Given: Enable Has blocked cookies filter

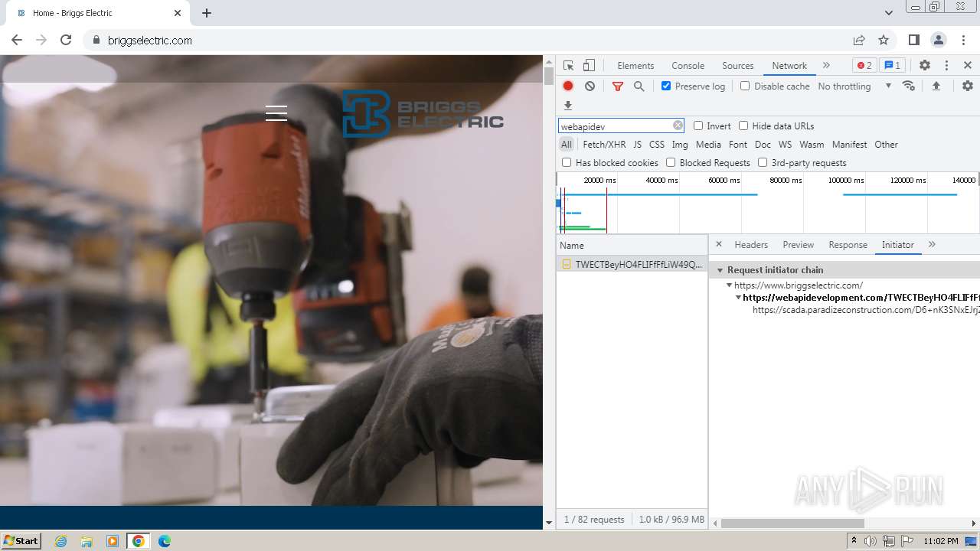Looking at the screenshot, I should click(567, 162).
